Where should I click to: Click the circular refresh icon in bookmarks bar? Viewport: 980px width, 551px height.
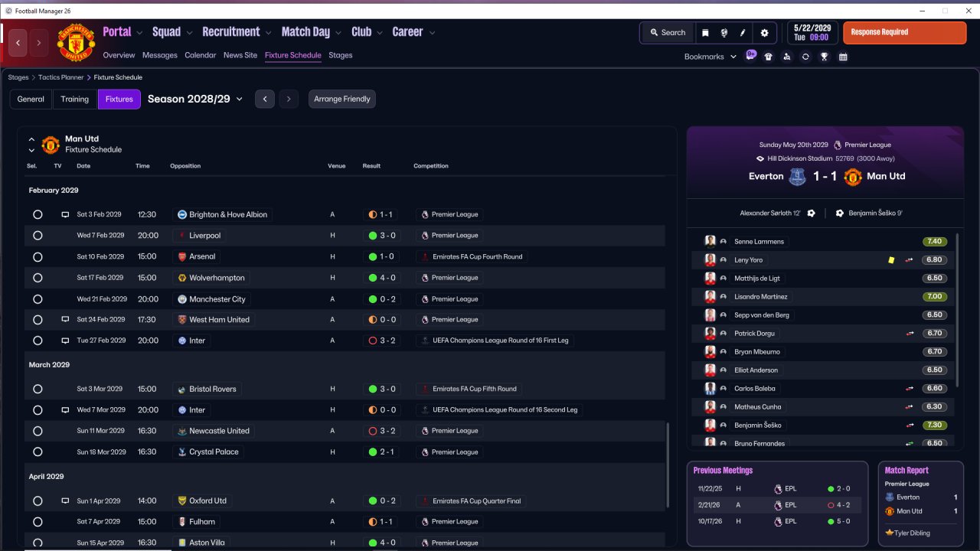pyautogui.click(x=805, y=57)
